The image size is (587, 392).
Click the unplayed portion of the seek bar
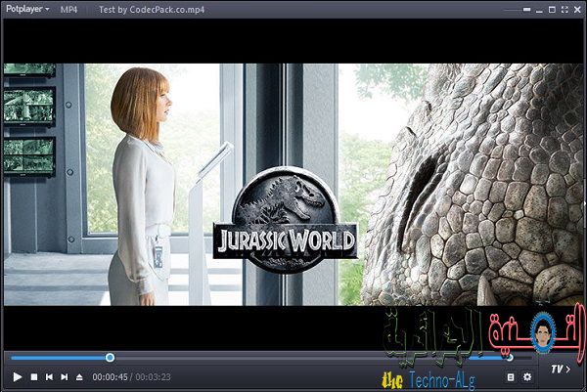pos(293,358)
